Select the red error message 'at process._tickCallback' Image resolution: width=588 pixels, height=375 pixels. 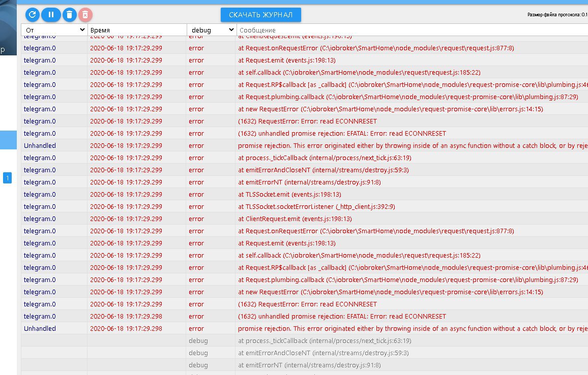pos(325,158)
